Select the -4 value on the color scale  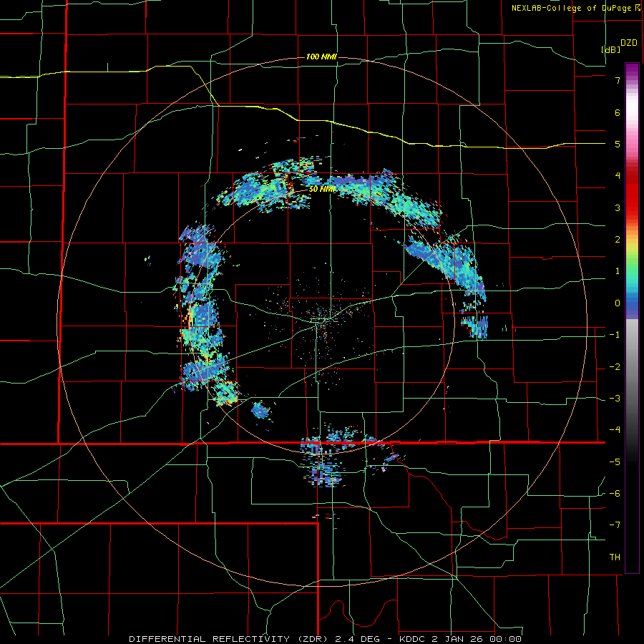[615, 430]
